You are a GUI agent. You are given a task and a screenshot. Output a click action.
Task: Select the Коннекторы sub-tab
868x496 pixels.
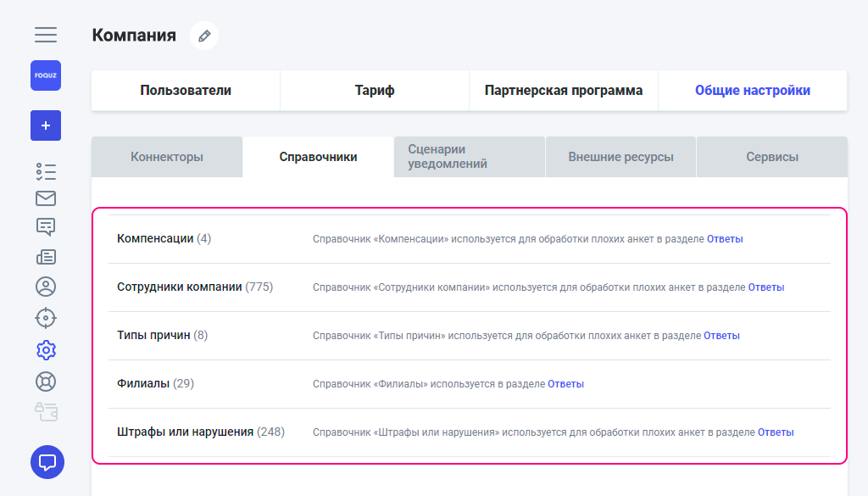tap(167, 157)
